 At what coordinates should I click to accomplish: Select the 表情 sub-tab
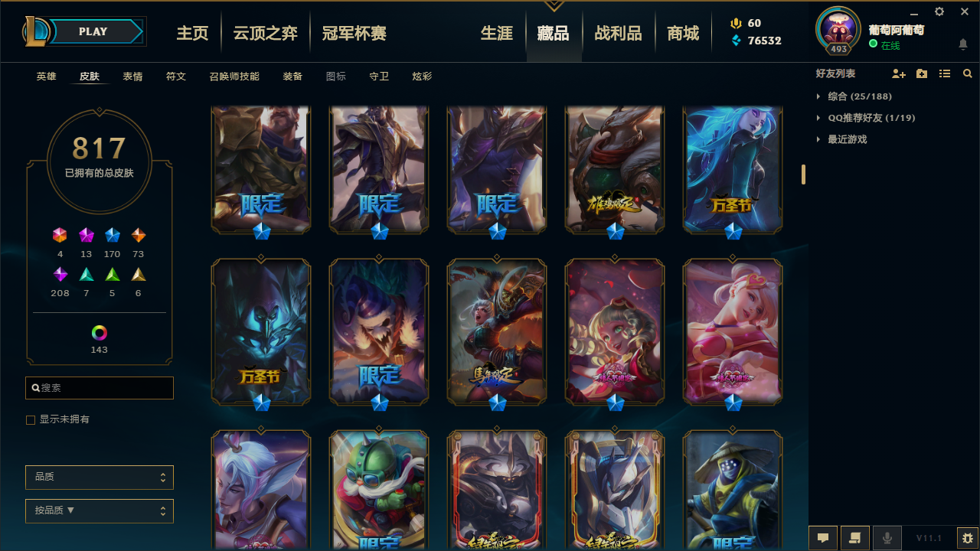(x=132, y=77)
